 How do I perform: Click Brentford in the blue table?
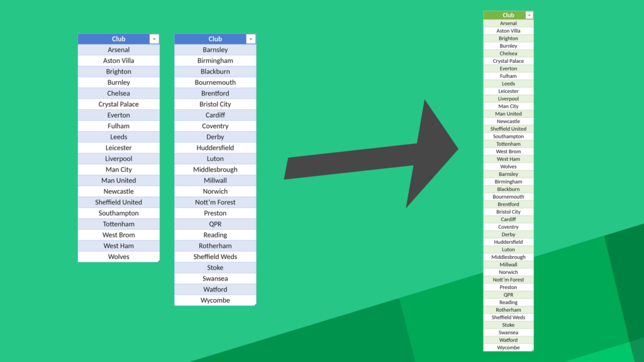point(215,93)
